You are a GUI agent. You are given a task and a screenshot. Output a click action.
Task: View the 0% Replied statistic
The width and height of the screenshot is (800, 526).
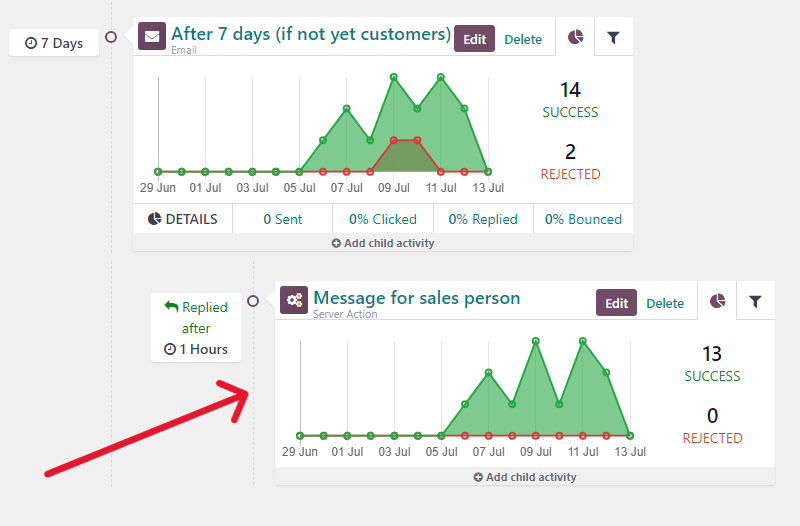[x=483, y=219]
